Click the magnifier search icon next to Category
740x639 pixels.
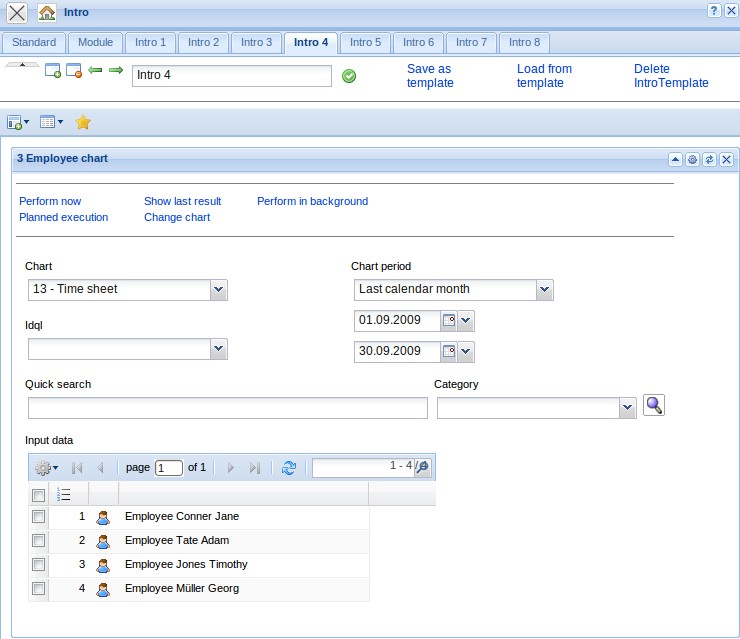pyautogui.click(x=654, y=405)
